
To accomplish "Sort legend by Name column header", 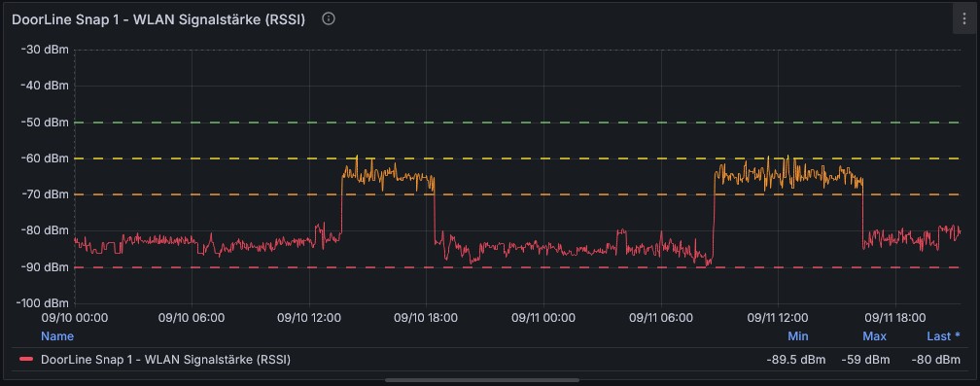I will coord(56,336).
